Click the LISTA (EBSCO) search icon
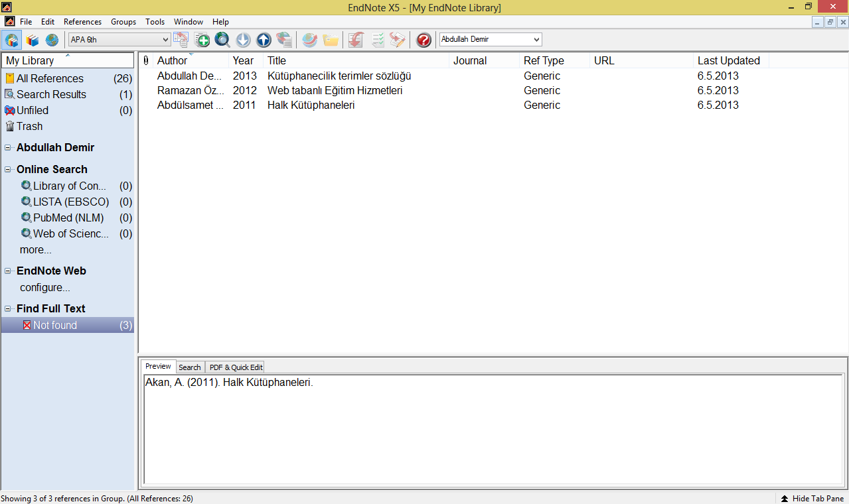Screen dimensions: 849x504 click(x=27, y=202)
